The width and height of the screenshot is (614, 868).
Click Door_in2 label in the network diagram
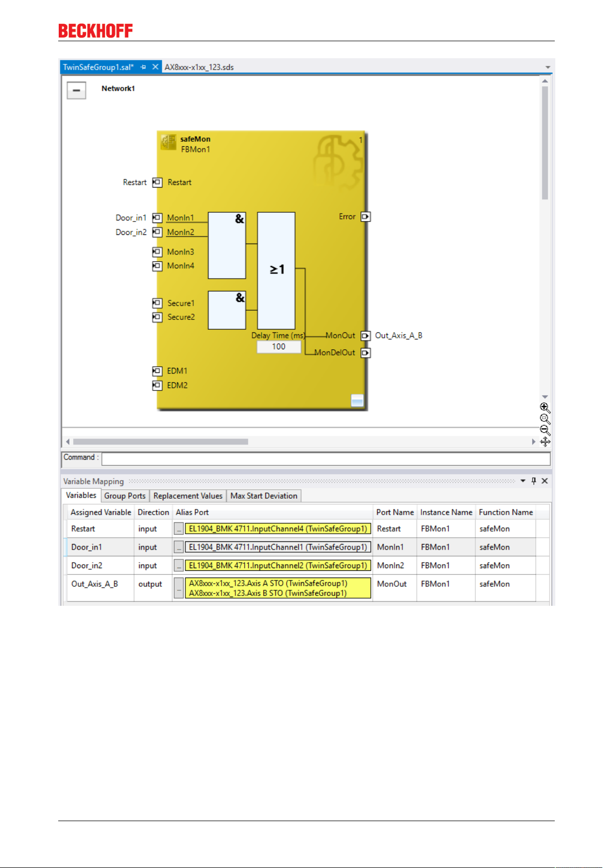(x=131, y=232)
